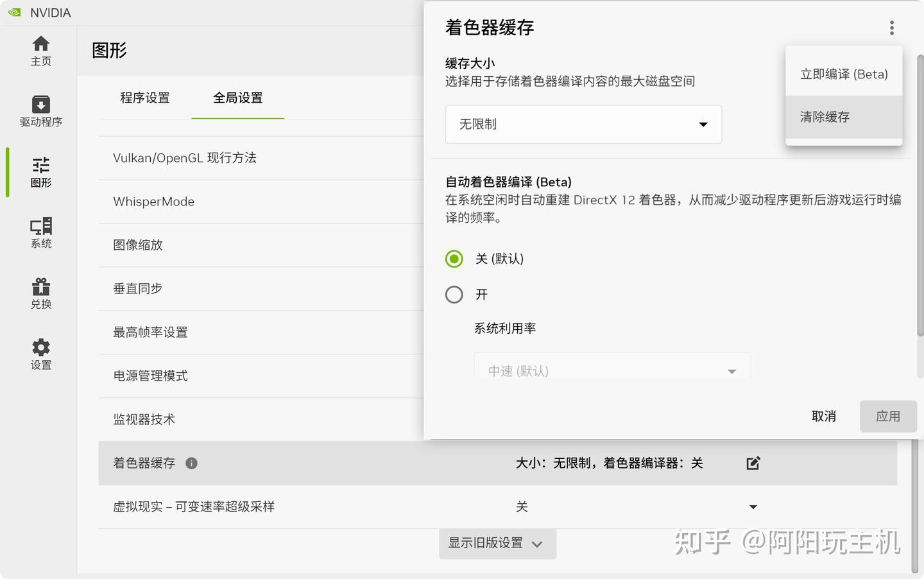Open 系统 system section
This screenshot has width=924, height=579.
41,233
